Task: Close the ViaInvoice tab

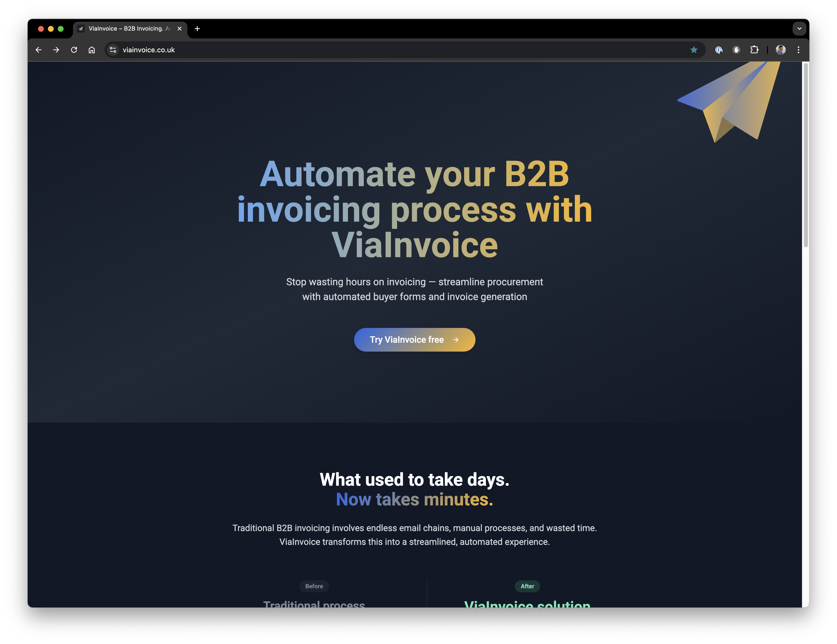Action: point(179,29)
